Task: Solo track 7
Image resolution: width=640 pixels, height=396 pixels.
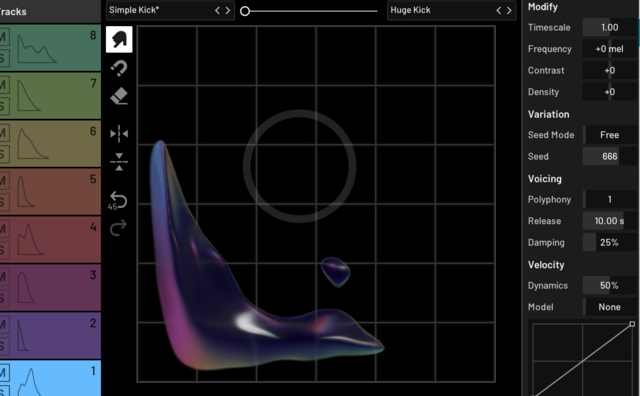Action: point(3,107)
